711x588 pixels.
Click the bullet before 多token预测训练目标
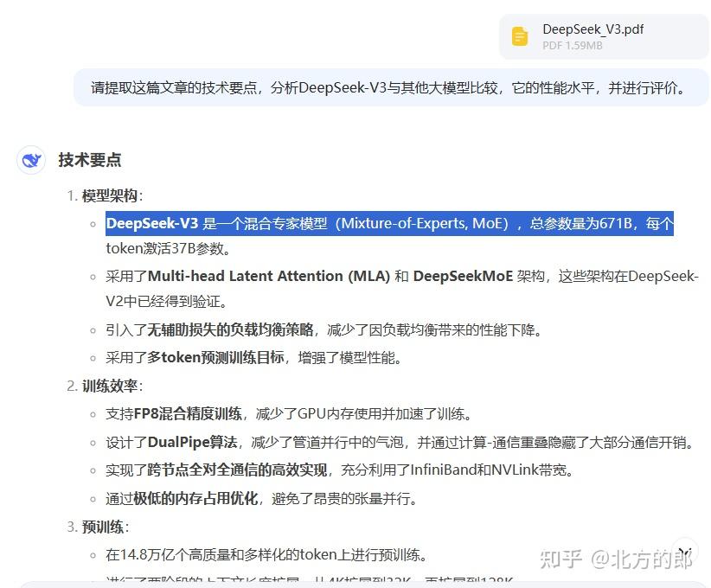tap(93, 358)
